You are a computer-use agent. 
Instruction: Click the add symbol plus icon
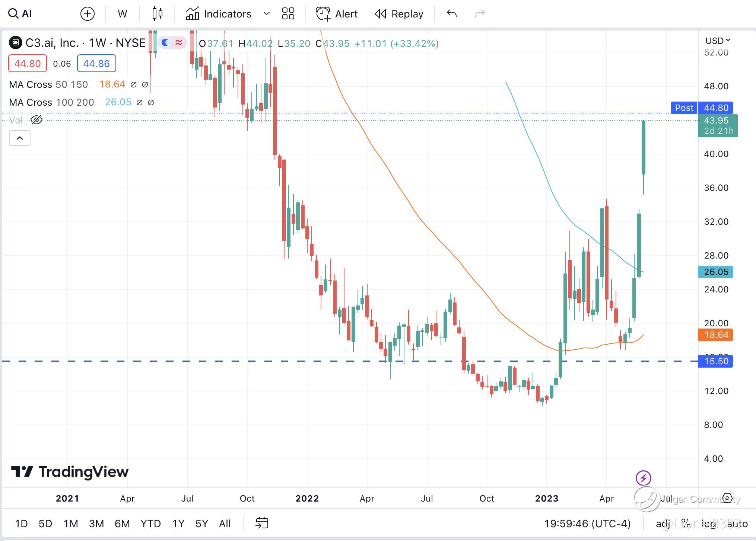(x=88, y=14)
